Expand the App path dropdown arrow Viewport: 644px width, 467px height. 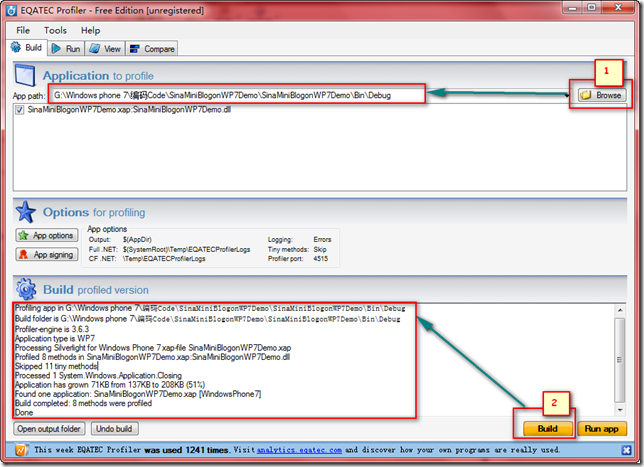coord(567,95)
